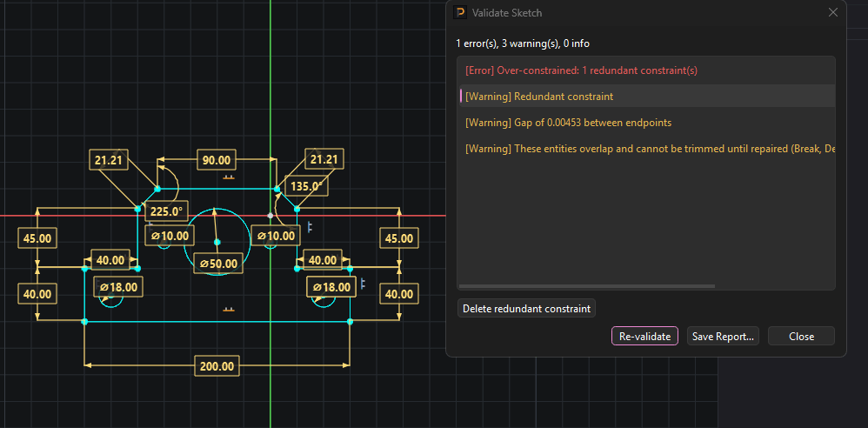This screenshot has height=428, width=868.
Task: Select the 200.00 width dimension label
Action: point(217,366)
